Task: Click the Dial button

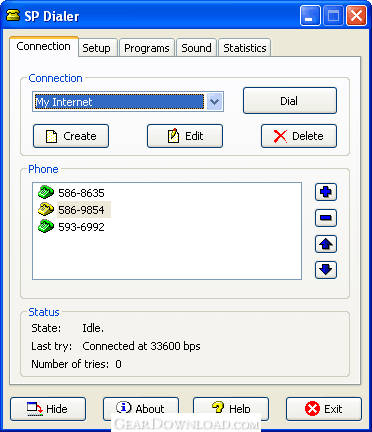Action: [290, 101]
